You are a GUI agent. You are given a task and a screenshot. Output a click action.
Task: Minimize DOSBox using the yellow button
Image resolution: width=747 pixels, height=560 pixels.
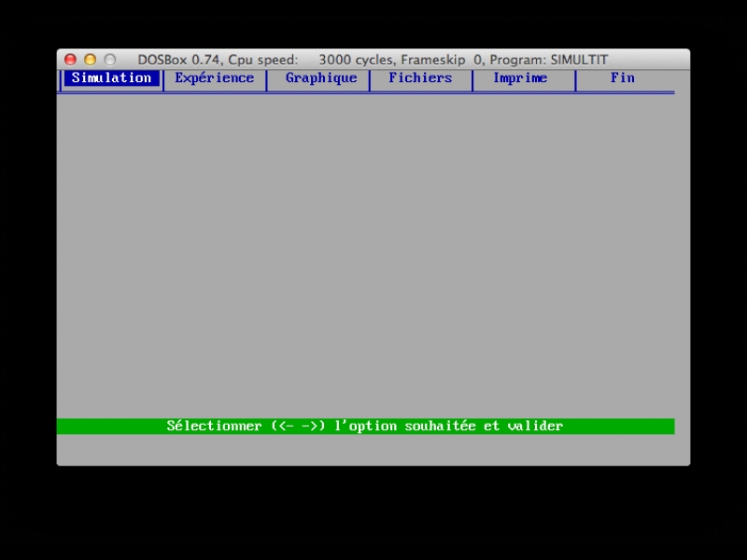click(x=90, y=60)
